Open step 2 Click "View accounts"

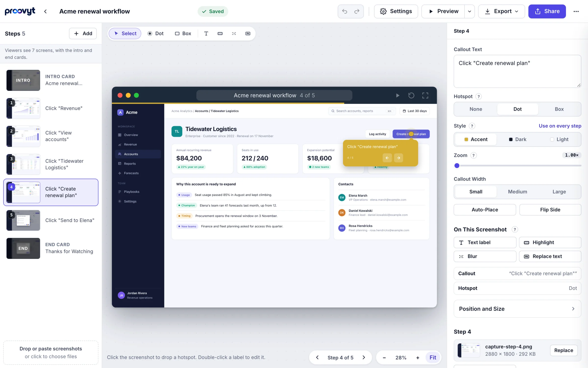pos(51,136)
